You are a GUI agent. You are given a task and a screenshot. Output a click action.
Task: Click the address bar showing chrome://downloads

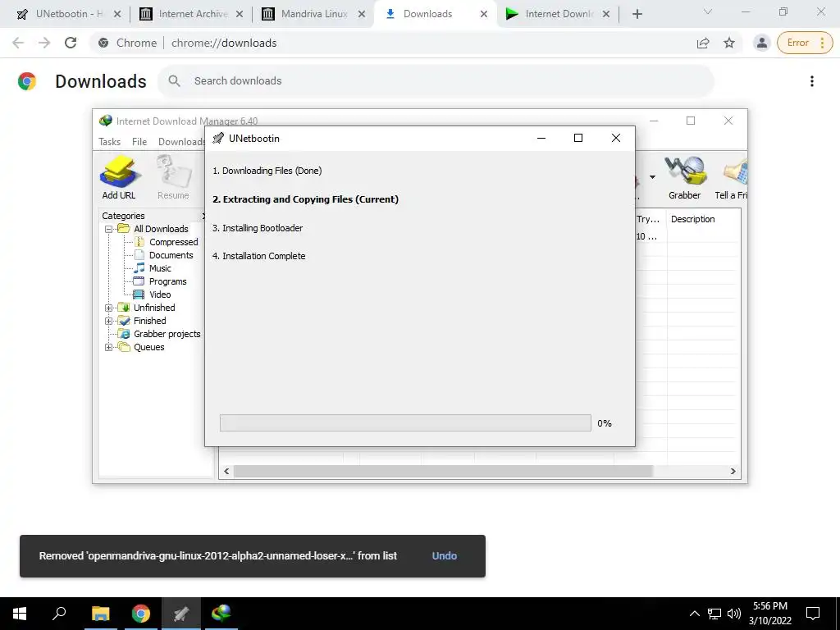click(x=223, y=43)
